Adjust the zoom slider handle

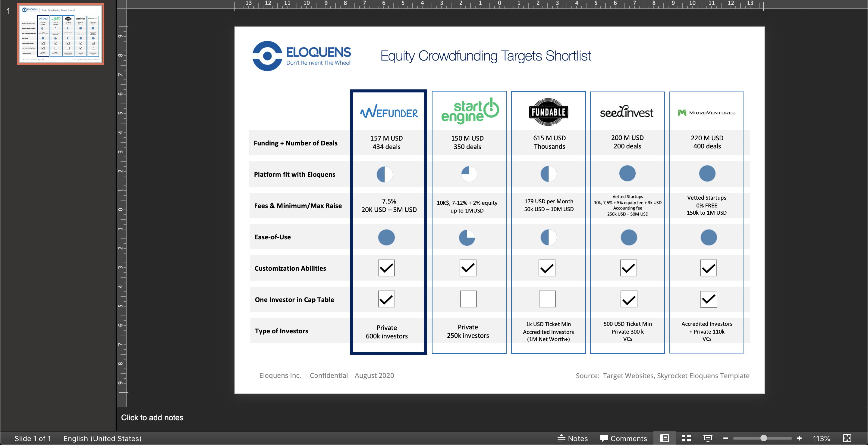(x=763, y=438)
